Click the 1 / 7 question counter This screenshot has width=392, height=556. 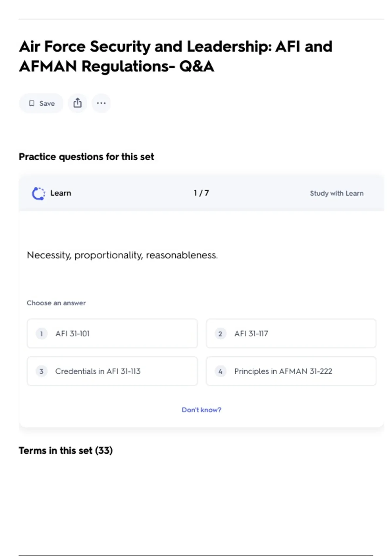point(201,193)
